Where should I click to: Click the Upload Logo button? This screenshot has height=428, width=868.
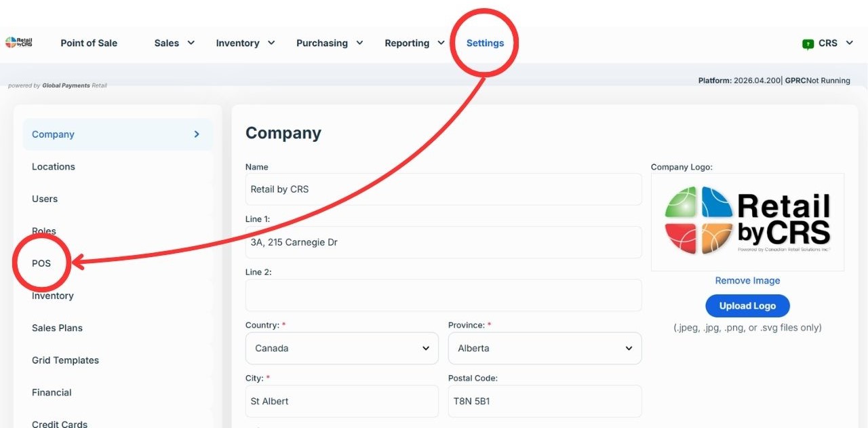(x=747, y=306)
